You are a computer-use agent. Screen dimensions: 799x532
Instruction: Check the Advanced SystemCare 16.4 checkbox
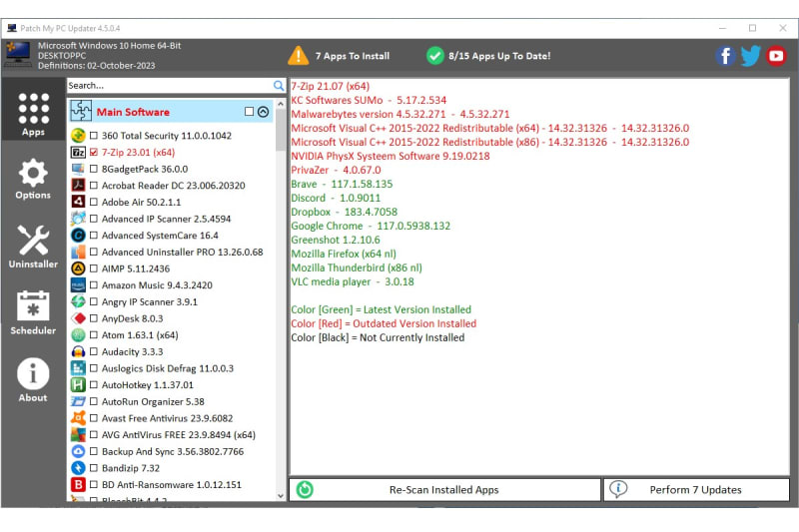[94, 236]
